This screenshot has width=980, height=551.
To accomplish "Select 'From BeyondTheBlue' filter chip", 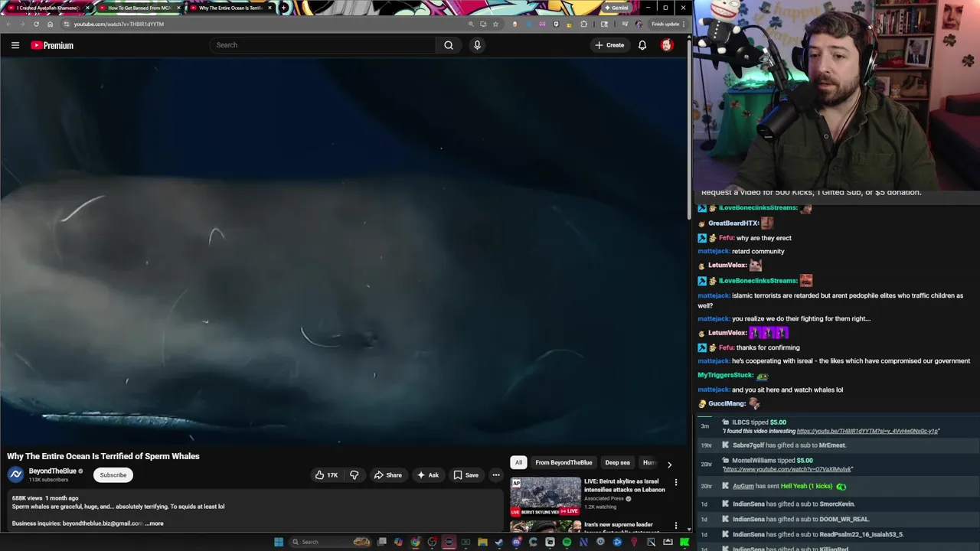I will point(563,462).
